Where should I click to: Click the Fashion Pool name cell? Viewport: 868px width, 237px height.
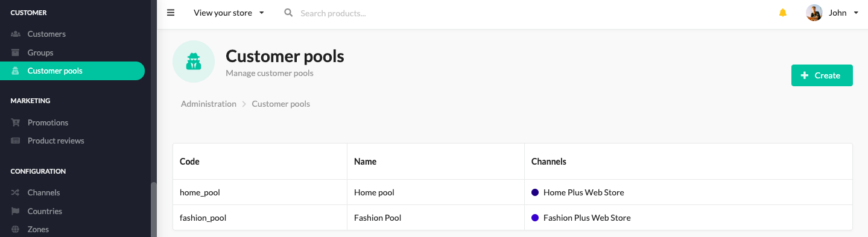436,218
